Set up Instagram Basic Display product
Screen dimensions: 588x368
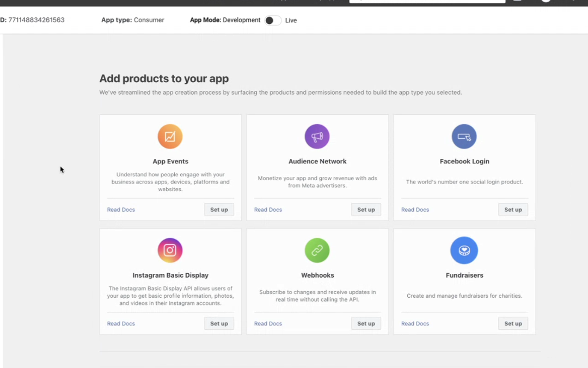[219, 323]
